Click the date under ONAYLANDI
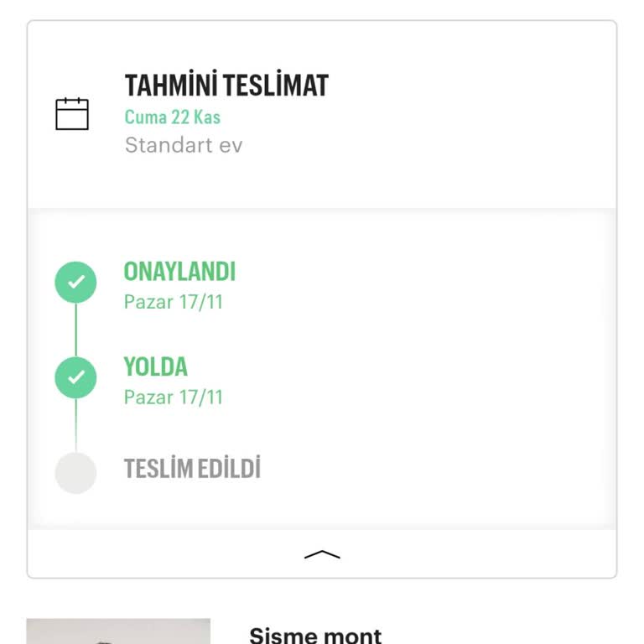 (x=174, y=301)
